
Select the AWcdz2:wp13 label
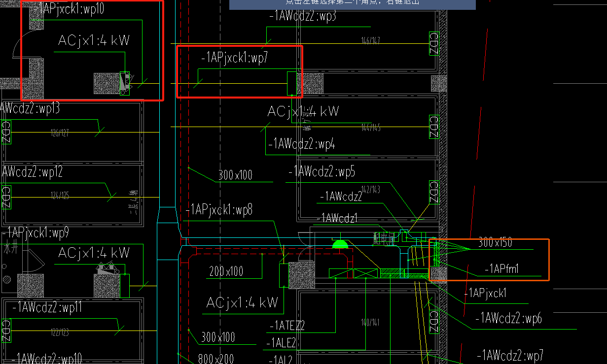click(x=30, y=108)
